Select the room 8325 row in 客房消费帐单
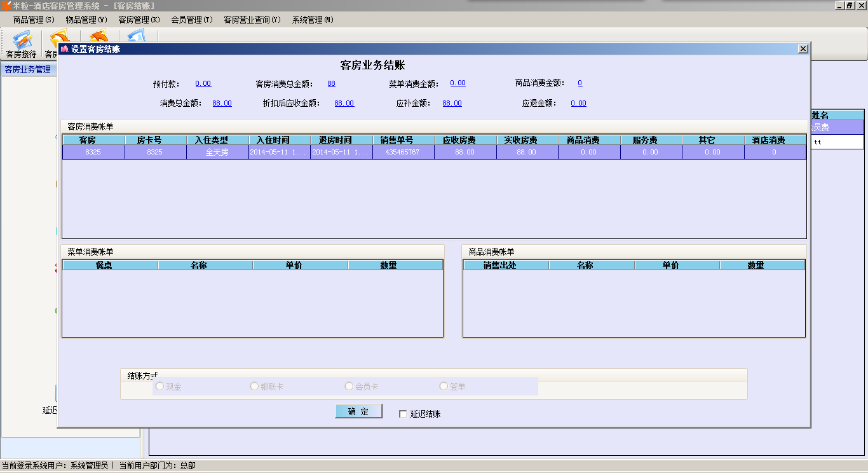 pyautogui.click(x=93, y=152)
